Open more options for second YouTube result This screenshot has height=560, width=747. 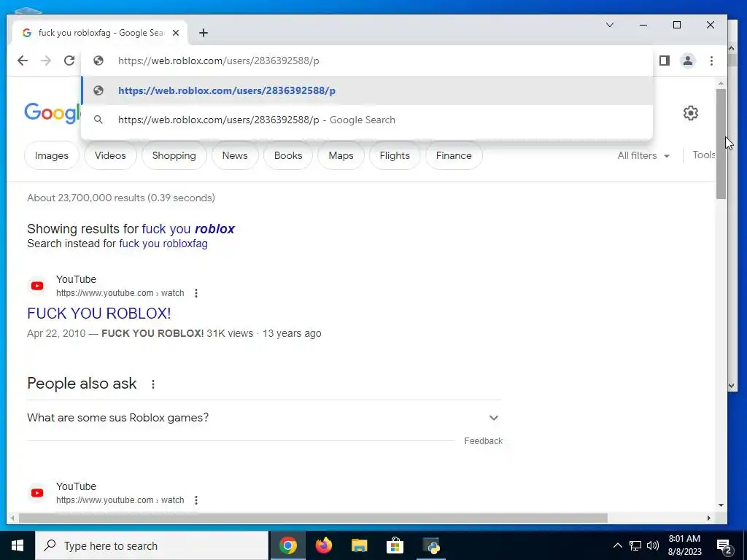(x=196, y=500)
